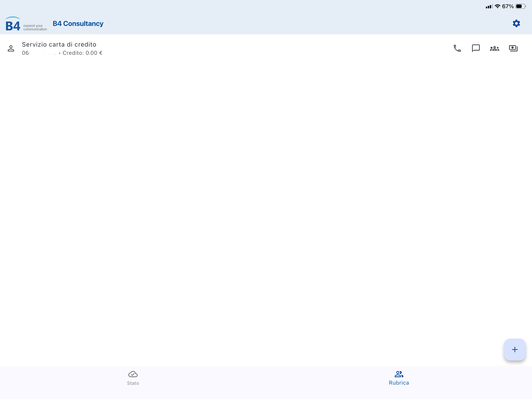Viewport: 532px width, 399px height.
Task: Add new contact with plus button
Action: click(515, 350)
